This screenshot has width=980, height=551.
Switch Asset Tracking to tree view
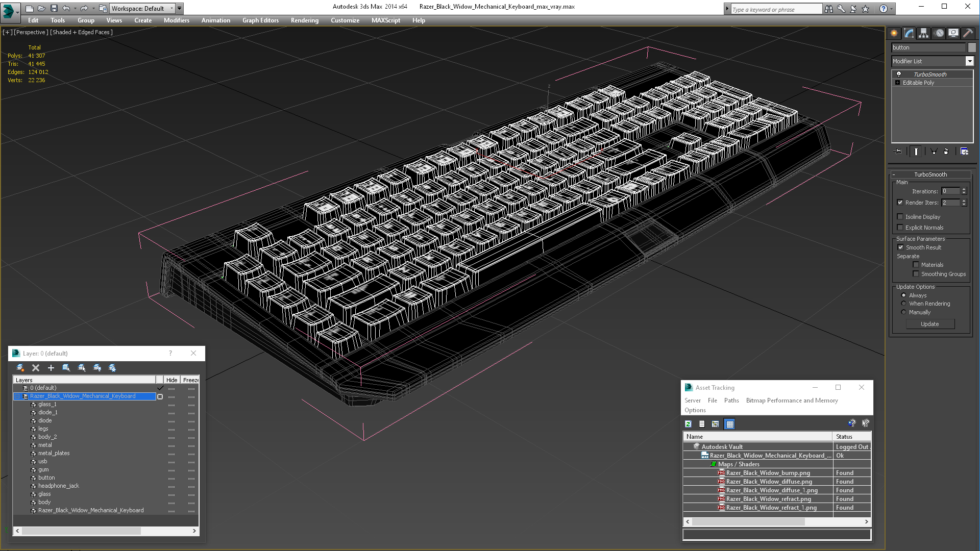click(716, 424)
